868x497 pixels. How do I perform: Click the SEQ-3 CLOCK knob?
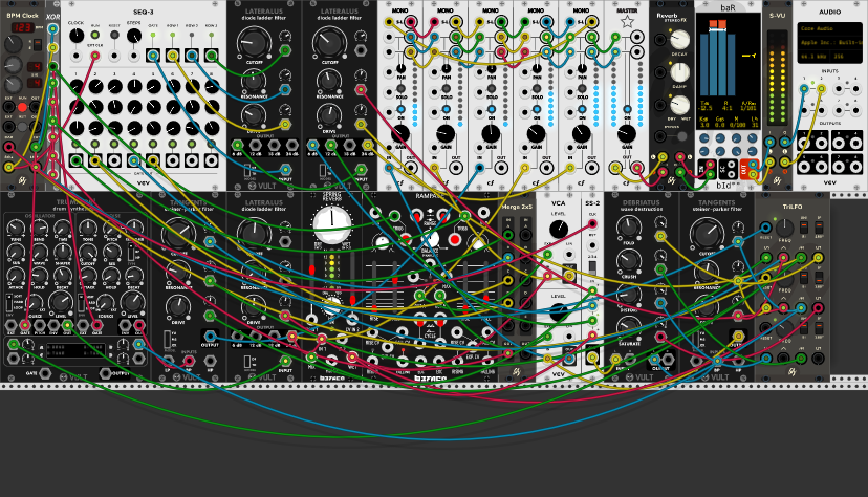point(76,36)
